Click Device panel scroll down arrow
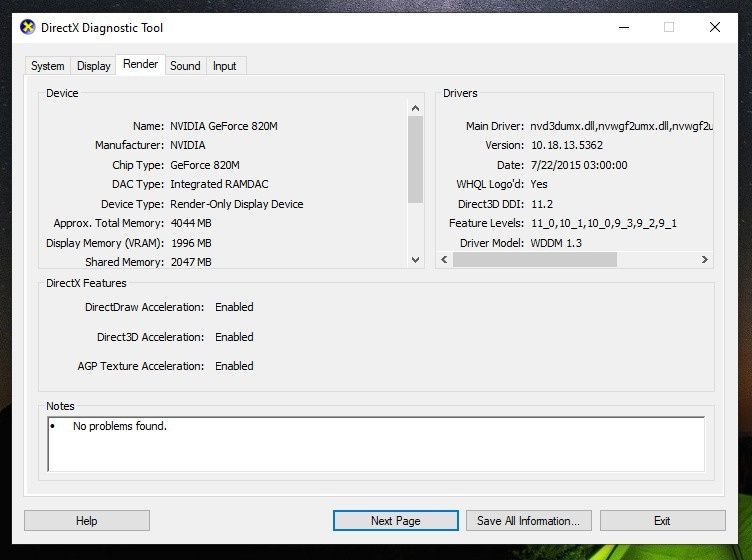 coord(415,259)
